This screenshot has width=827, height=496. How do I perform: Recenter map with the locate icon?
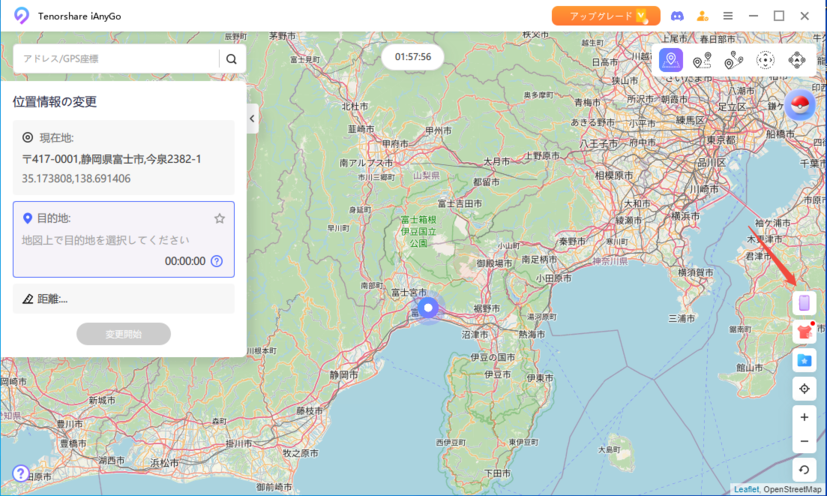click(x=804, y=389)
